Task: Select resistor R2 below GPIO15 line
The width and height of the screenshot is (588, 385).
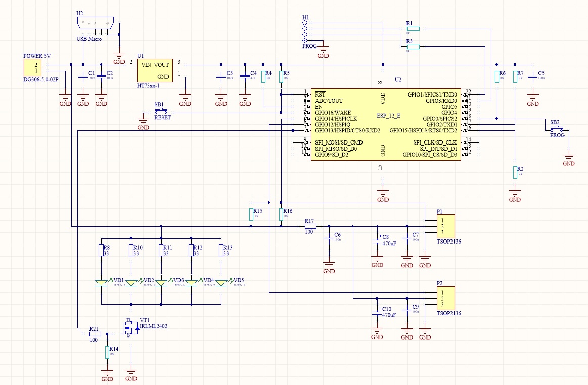Action: tap(515, 172)
